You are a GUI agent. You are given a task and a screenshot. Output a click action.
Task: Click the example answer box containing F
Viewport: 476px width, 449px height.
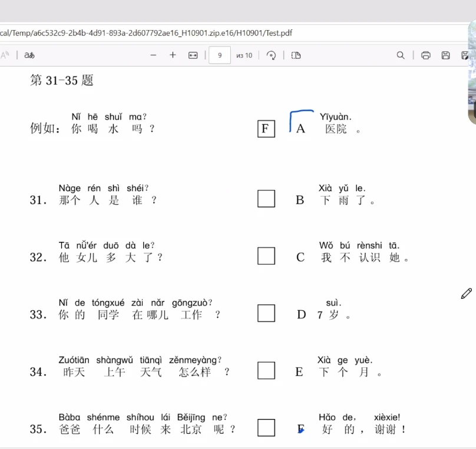coord(266,128)
